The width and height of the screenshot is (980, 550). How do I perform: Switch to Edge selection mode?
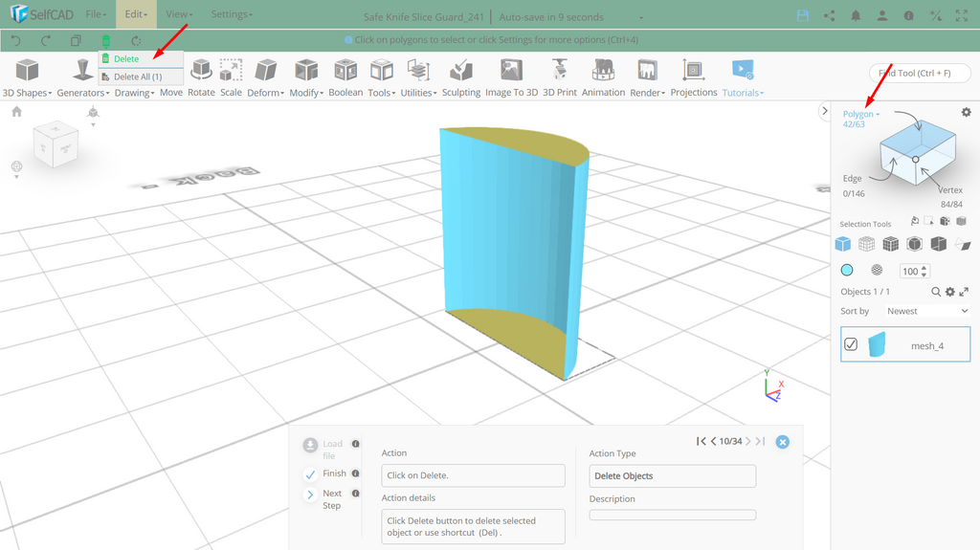click(x=852, y=178)
